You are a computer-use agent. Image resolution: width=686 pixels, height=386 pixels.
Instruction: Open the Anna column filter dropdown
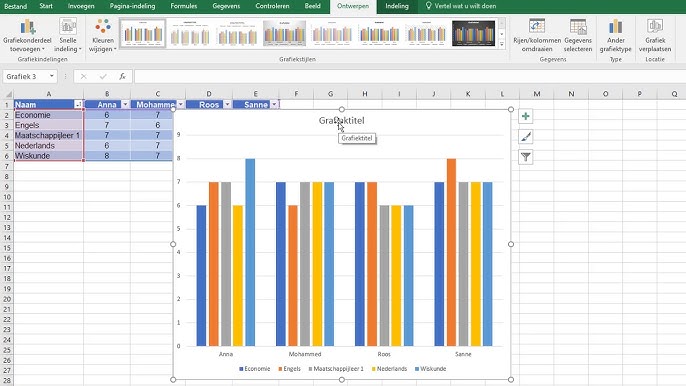pyautogui.click(x=125, y=104)
